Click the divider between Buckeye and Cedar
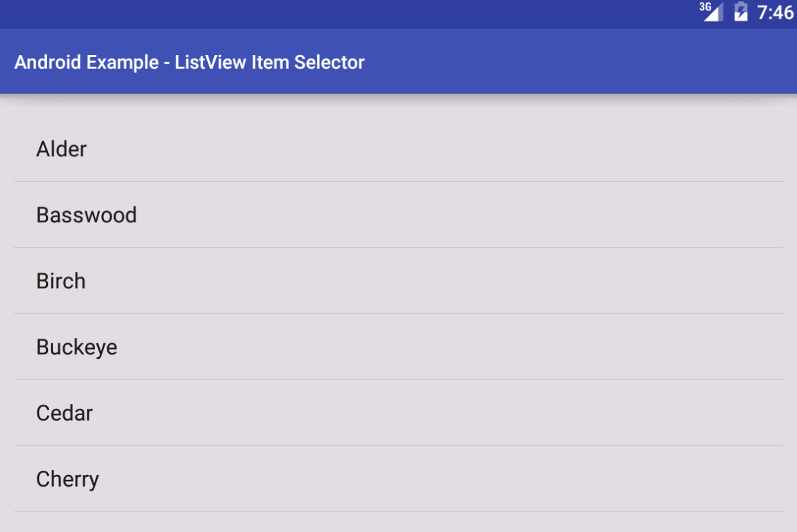797x532 pixels. [398, 380]
